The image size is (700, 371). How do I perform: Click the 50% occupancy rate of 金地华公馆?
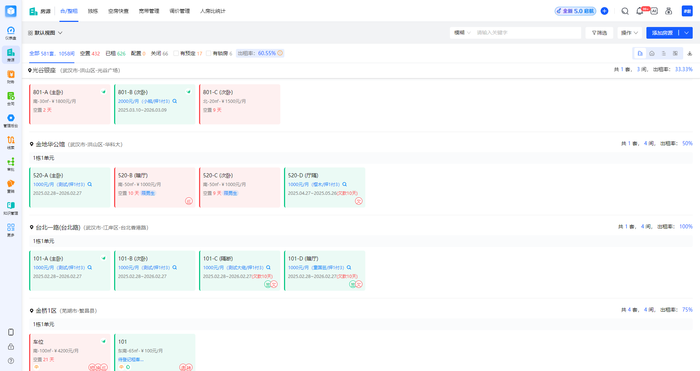(x=687, y=143)
